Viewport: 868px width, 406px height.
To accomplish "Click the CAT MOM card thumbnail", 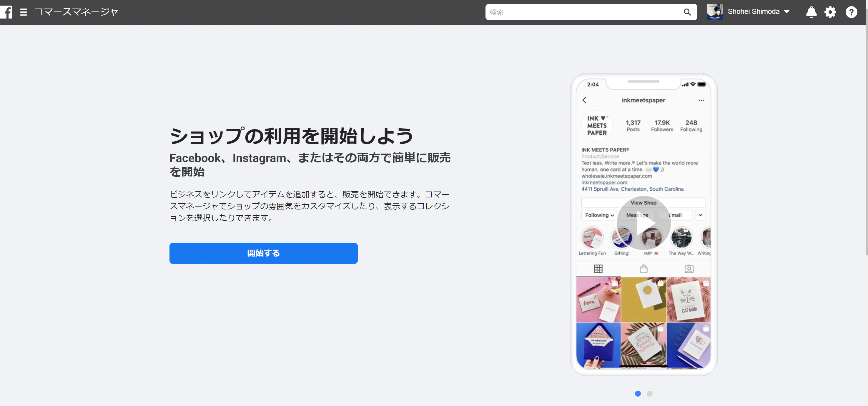I will [x=689, y=299].
